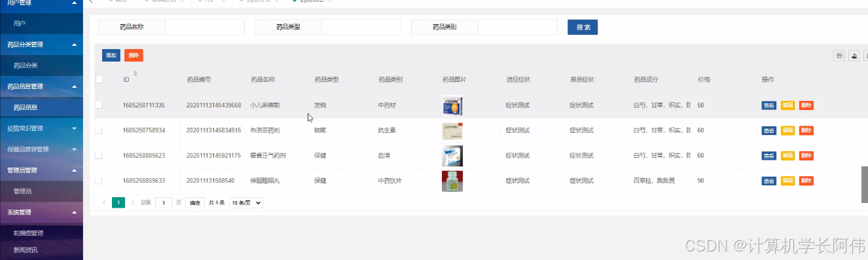Click the blue 添加 add button
Image resolution: width=868 pixels, height=260 pixels.
point(111,56)
